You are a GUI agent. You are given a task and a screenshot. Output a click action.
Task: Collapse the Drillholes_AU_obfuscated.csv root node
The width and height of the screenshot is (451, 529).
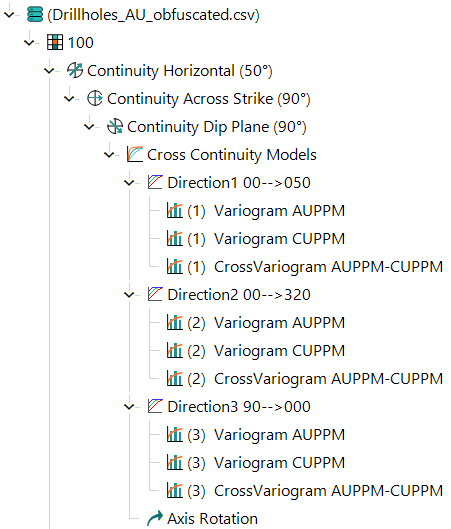point(9,15)
